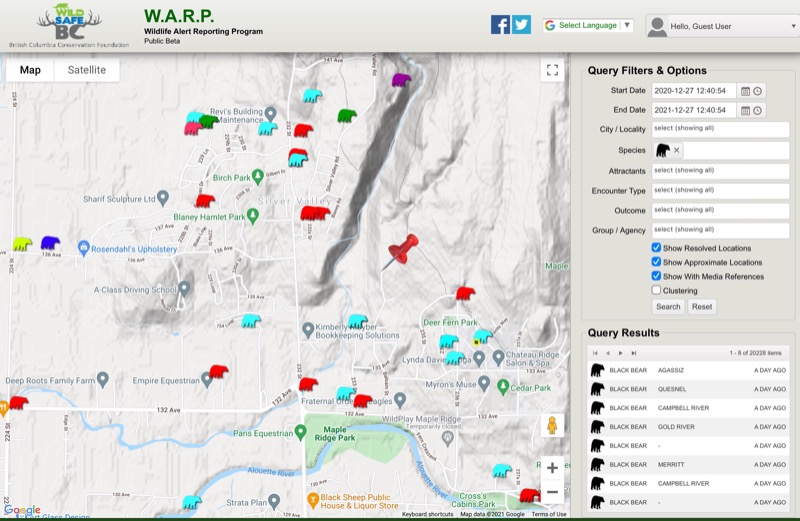Click the Search button
The width and height of the screenshot is (800, 521).
pyautogui.click(x=667, y=307)
